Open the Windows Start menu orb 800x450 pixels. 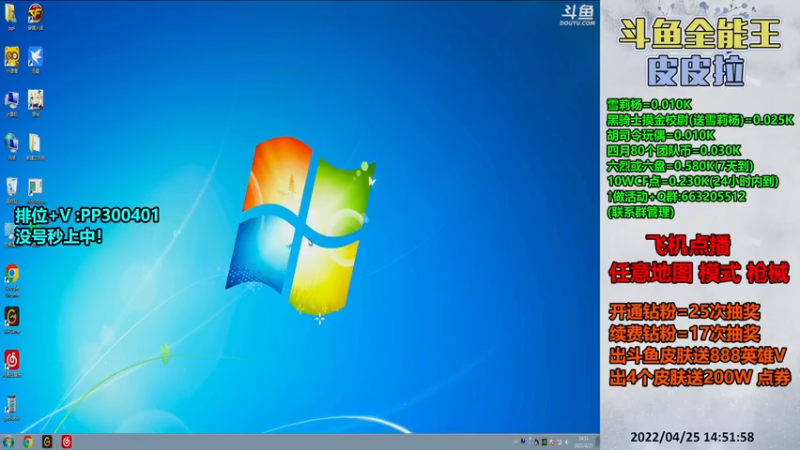point(9,442)
